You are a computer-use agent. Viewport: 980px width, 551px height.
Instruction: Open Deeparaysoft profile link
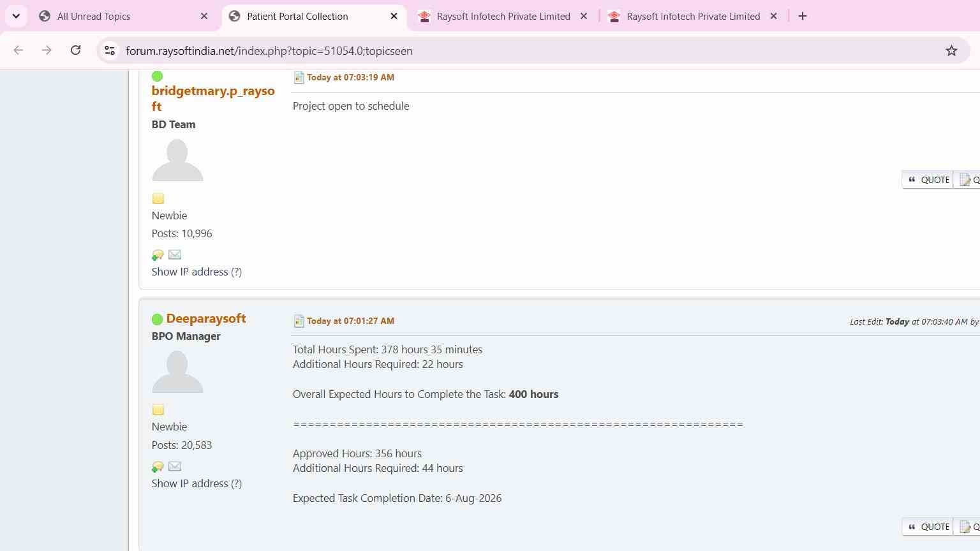206,318
